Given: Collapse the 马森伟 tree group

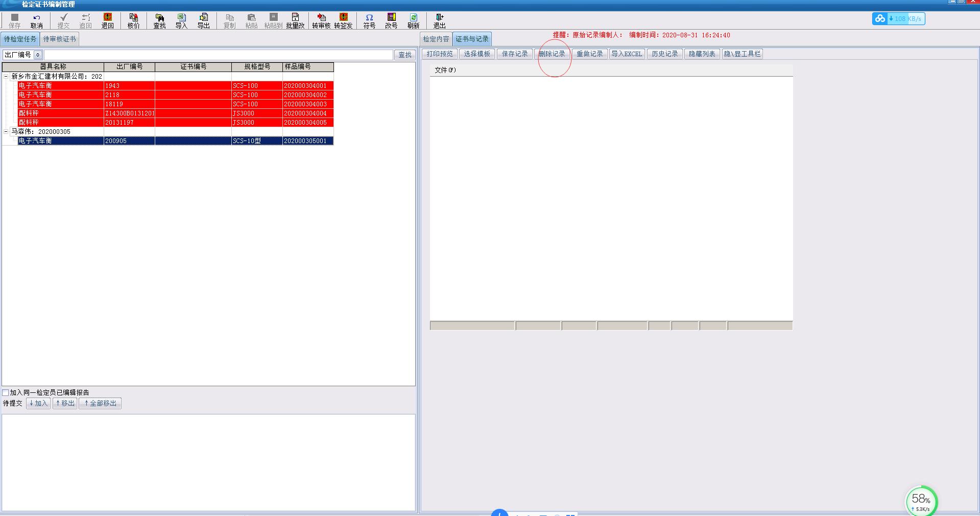Looking at the screenshot, I should [6, 131].
